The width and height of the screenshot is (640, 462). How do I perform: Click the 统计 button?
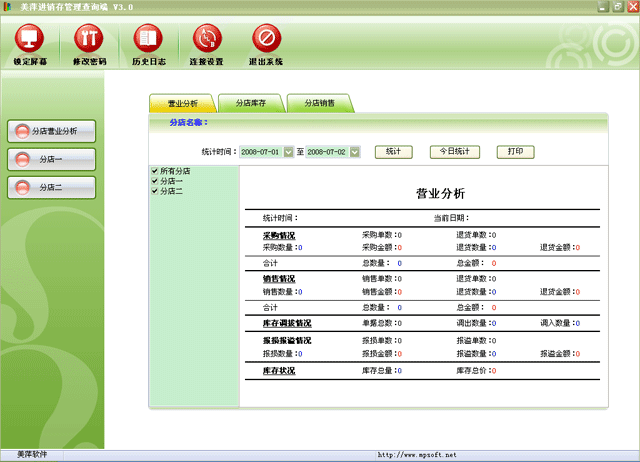394,152
